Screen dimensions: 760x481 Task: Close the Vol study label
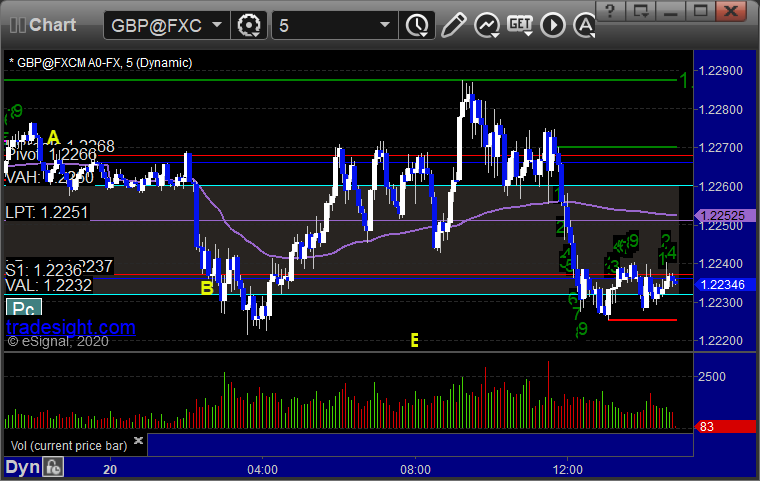point(138,440)
